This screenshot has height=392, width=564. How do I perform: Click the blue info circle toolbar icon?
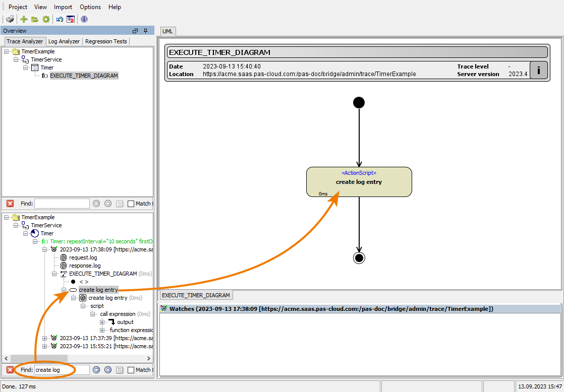(84, 19)
